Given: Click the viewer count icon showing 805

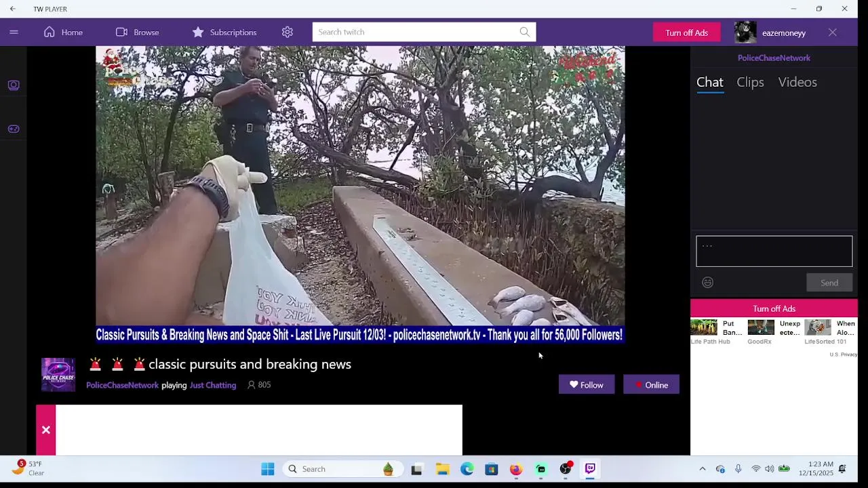Looking at the screenshot, I should point(251,385).
